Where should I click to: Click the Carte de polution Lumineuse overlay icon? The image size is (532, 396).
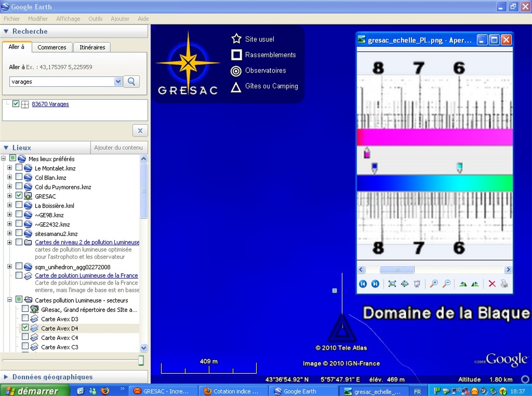pyautogui.click(x=28, y=276)
